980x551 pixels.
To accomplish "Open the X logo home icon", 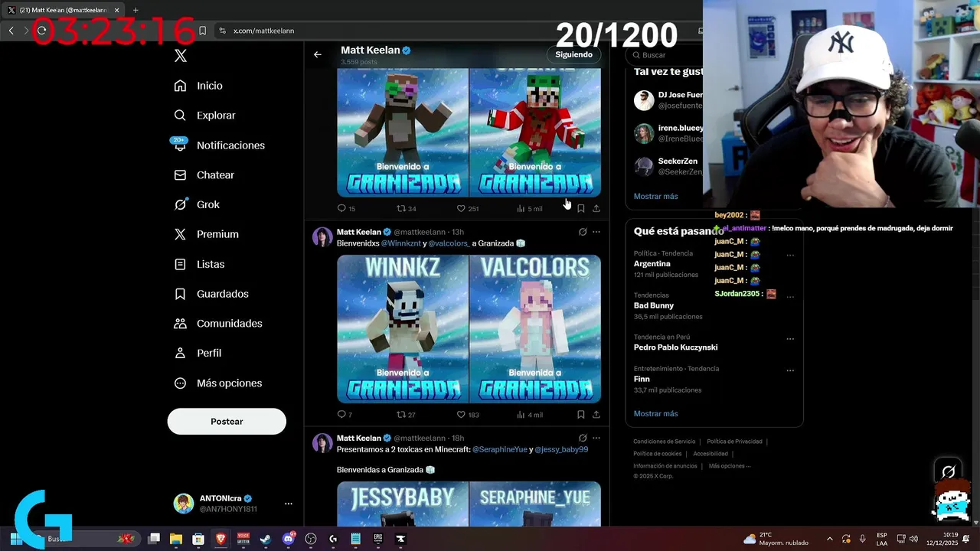I will tap(181, 56).
